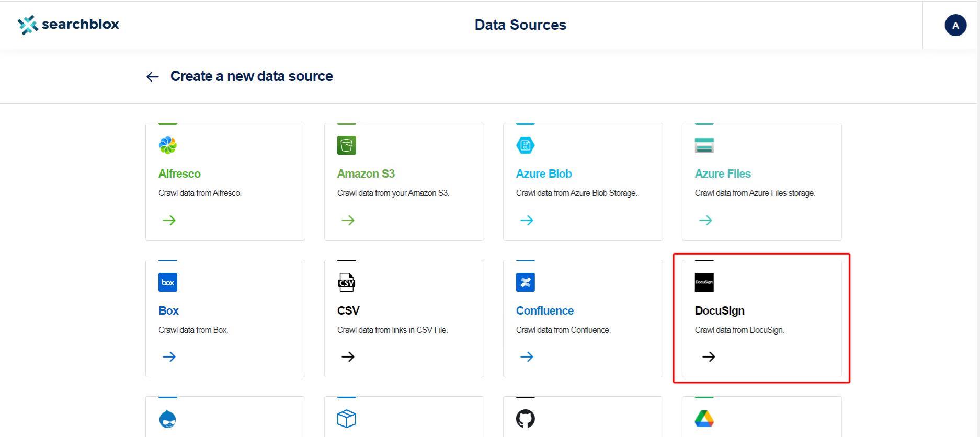This screenshot has height=437, width=980.
Task: Open the Alfresco data source title
Action: [179, 174]
